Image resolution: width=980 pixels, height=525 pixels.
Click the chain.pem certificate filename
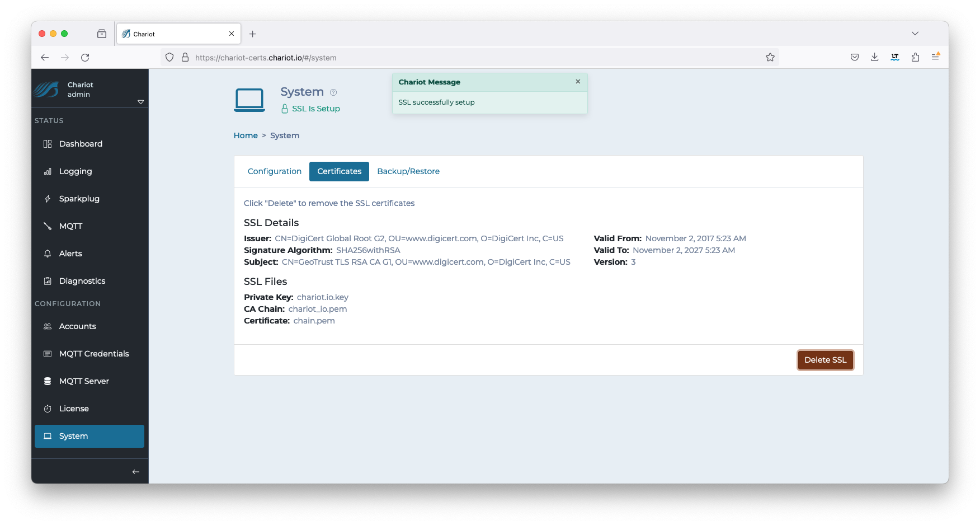pos(314,321)
